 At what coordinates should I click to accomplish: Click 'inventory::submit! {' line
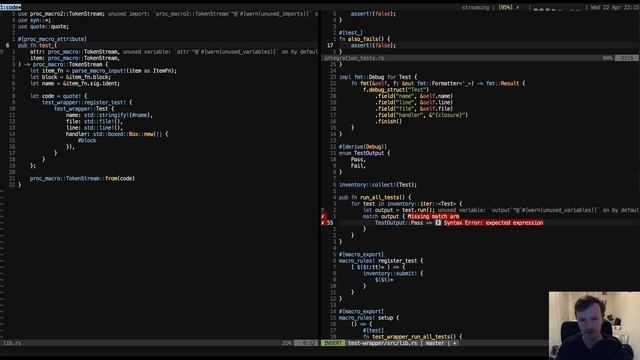tap(393, 273)
